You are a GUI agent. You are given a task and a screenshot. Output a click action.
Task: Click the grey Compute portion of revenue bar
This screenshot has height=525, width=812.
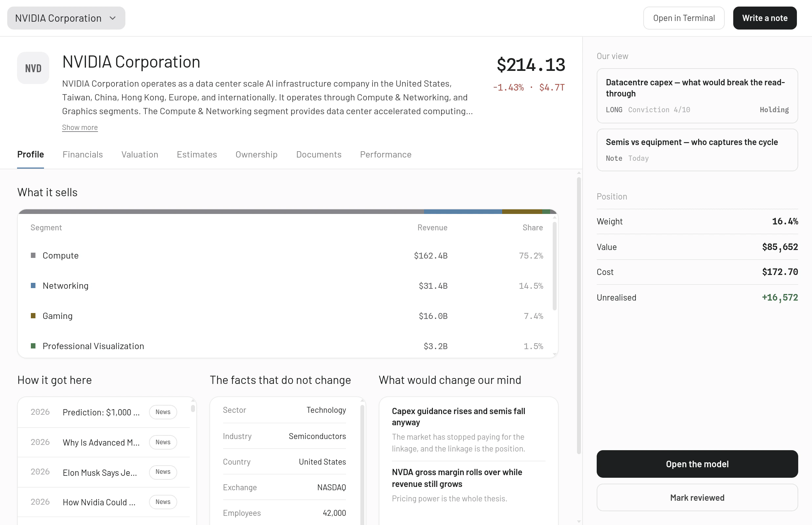click(x=221, y=212)
